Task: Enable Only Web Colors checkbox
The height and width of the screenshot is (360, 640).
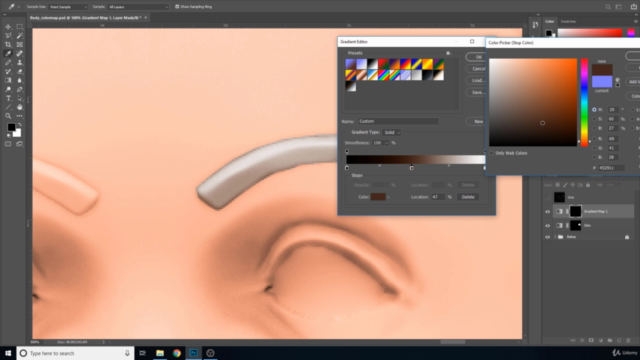Action: coord(491,153)
